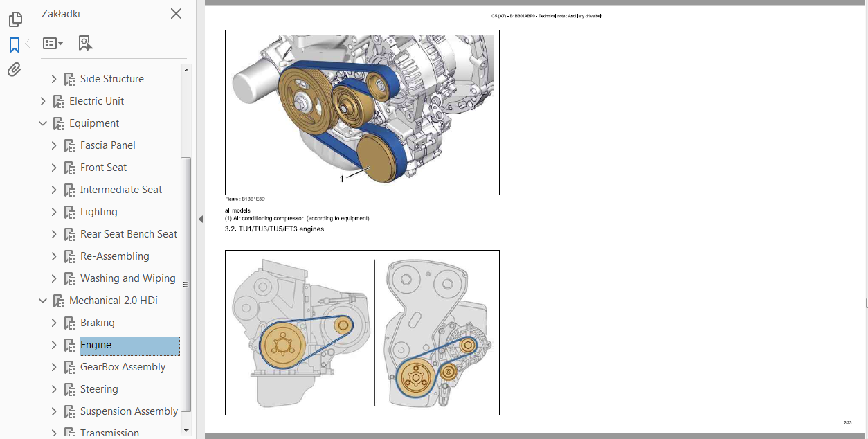Click bookmark icon beside Braking
Viewport: 868px width, 439px height.
(x=69, y=323)
